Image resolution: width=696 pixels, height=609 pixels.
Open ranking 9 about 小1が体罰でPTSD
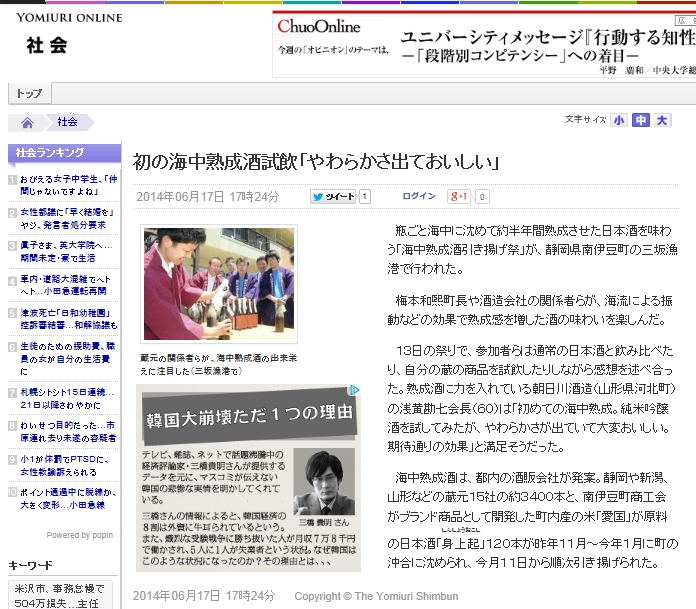[64, 465]
